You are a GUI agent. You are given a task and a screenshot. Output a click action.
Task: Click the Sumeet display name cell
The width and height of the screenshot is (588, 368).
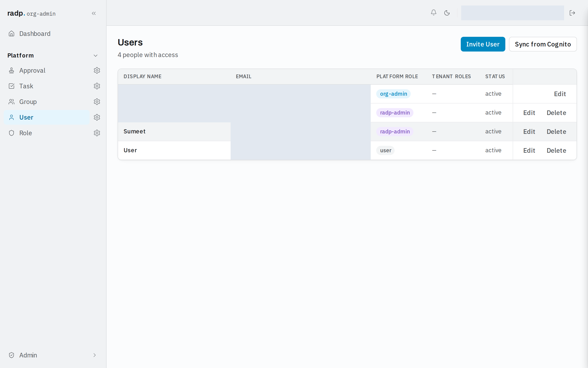[174, 131]
